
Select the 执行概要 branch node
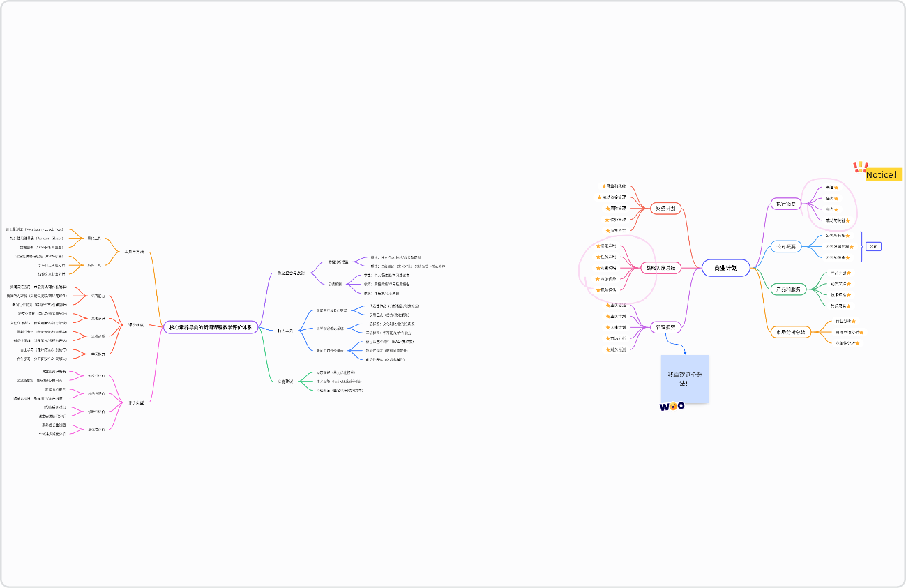point(785,204)
